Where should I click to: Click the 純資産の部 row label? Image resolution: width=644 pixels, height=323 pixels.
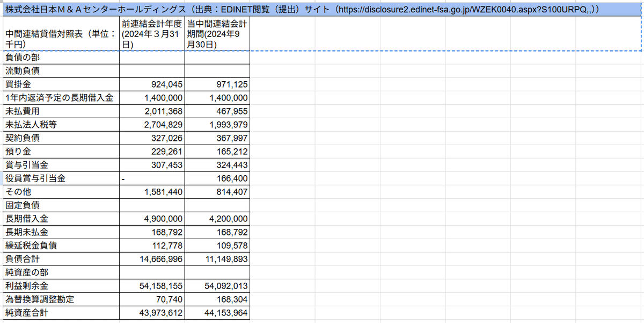pos(61,272)
